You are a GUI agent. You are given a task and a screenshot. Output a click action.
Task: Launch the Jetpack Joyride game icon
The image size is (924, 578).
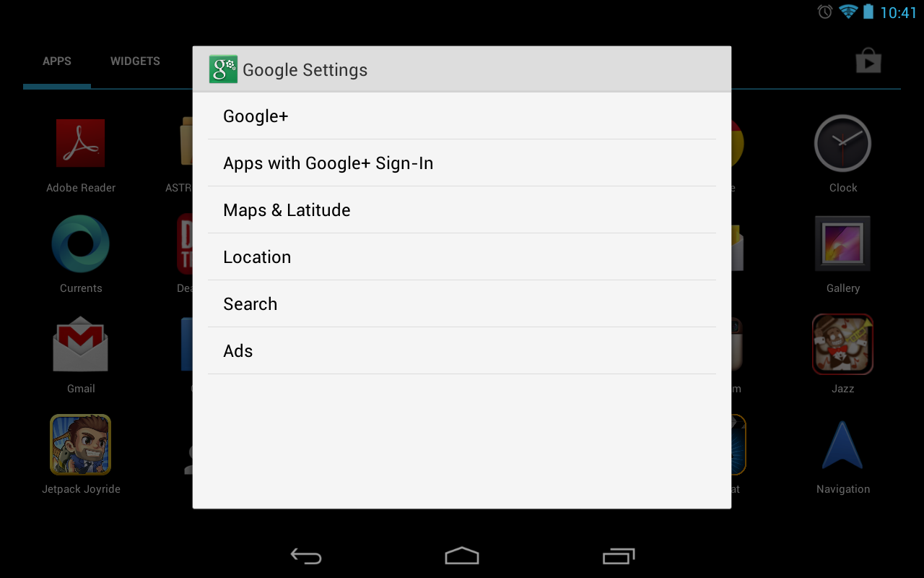click(81, 444)
